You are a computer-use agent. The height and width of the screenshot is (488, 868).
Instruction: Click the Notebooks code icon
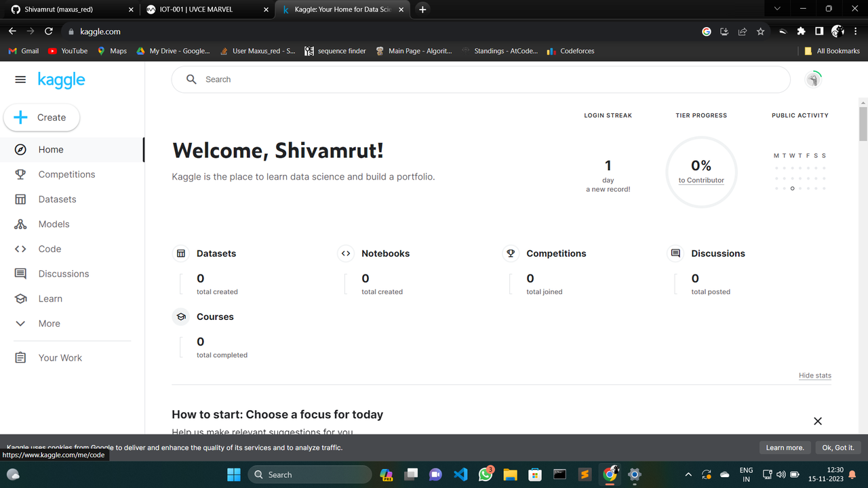pos(346,253)
